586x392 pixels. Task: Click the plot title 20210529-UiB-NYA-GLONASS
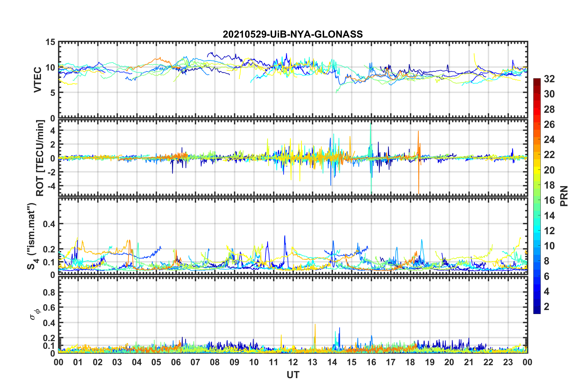(293, 34)
